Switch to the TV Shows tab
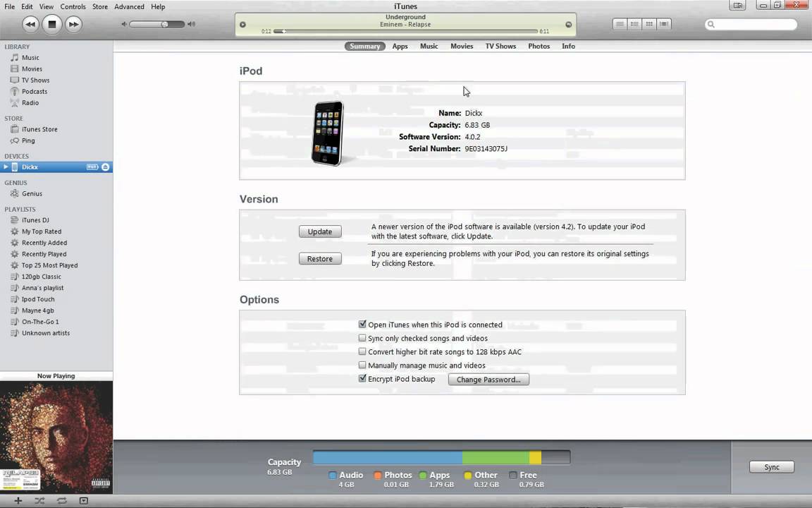 coord(500,46)
